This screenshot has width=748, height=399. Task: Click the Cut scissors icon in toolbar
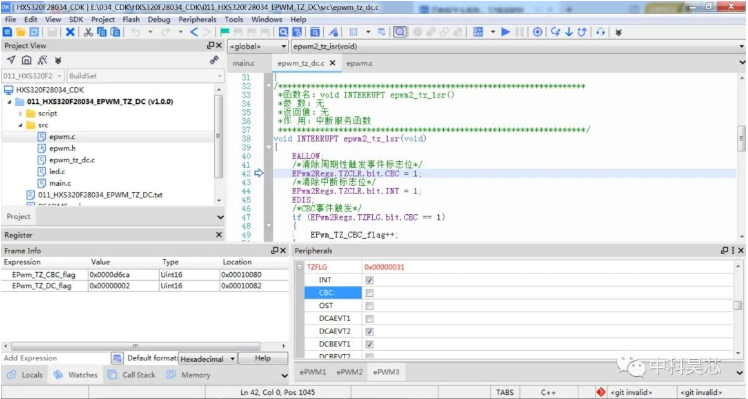pos(88,32)
